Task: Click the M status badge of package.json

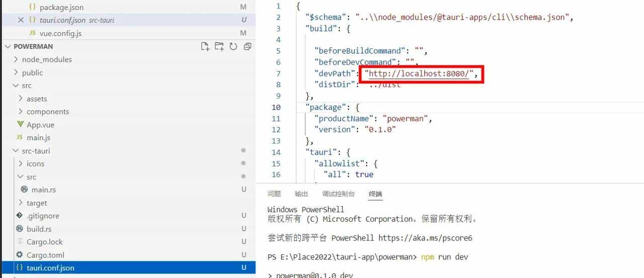Action: tap(244, 8)
